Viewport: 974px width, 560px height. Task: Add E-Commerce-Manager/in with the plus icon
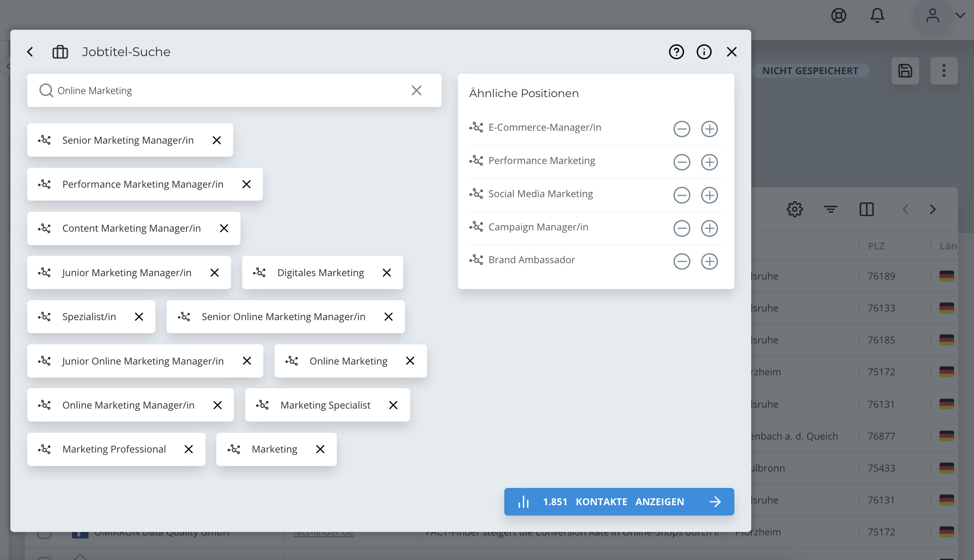tap(709, 129)
